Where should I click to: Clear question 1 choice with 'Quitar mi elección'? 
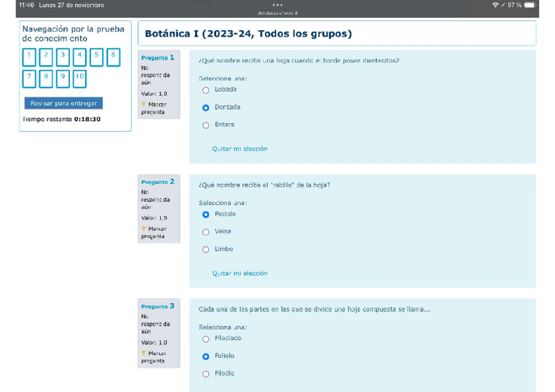point(240,149)
